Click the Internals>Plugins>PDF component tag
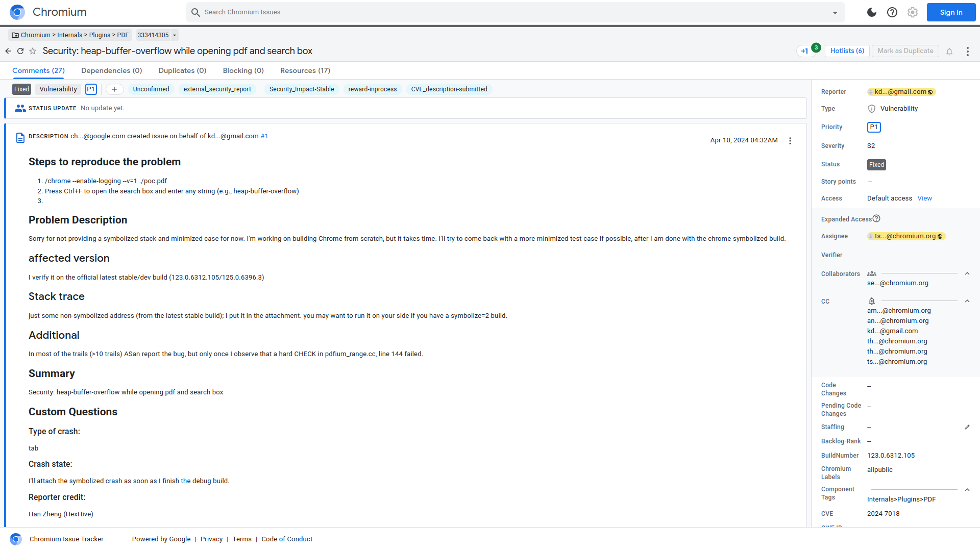 pyautogui.click(x=901, y=499)
